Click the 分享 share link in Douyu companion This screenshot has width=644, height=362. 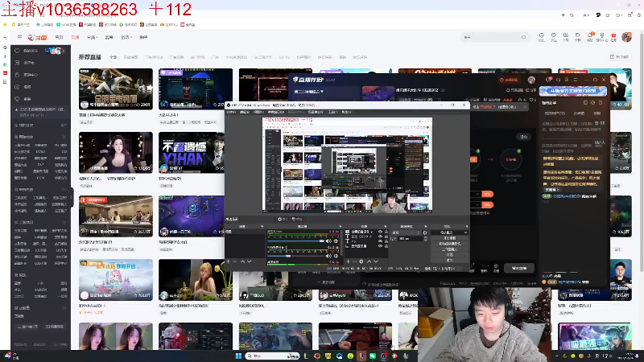pyautogui.click(x=531, y=90)
